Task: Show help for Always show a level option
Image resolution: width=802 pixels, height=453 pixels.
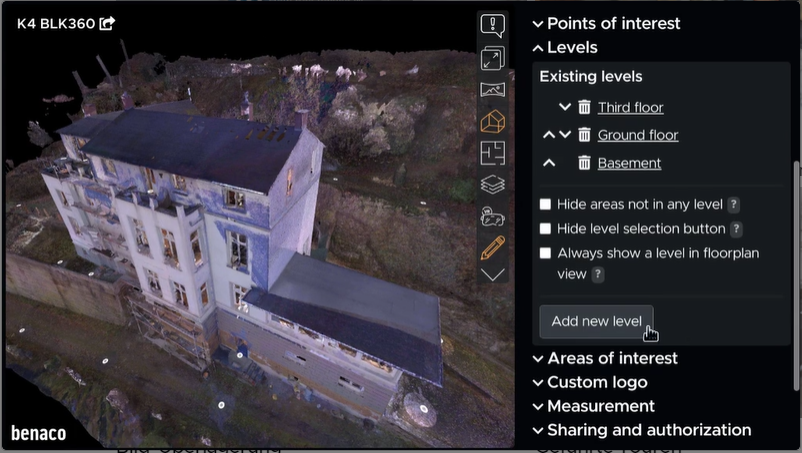Action: pos(597,275)
